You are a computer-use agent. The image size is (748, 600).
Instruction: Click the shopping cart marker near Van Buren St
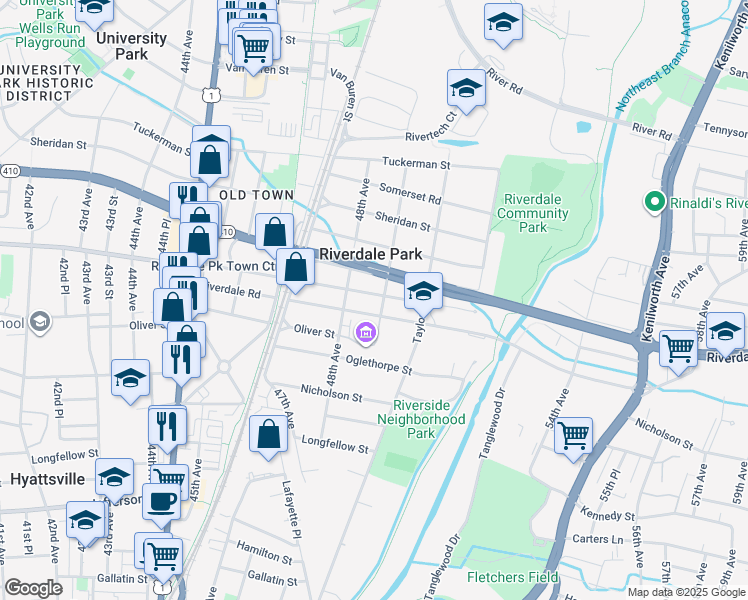point(253,50)
